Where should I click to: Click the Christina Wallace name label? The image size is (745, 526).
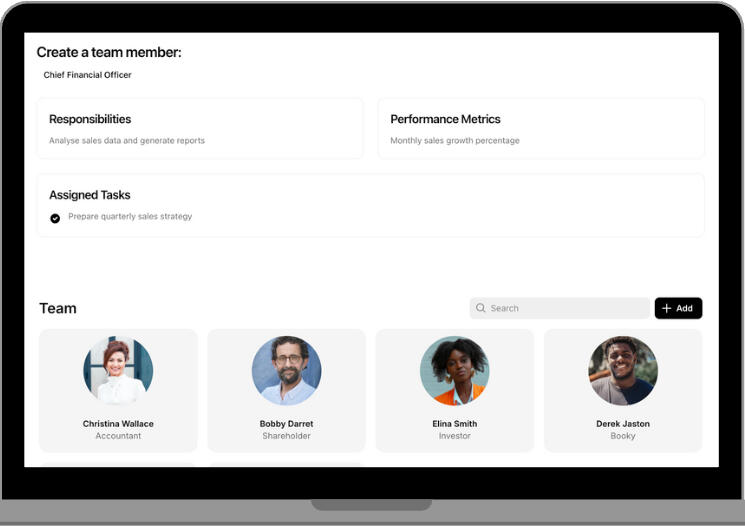(x=118, y=424)
